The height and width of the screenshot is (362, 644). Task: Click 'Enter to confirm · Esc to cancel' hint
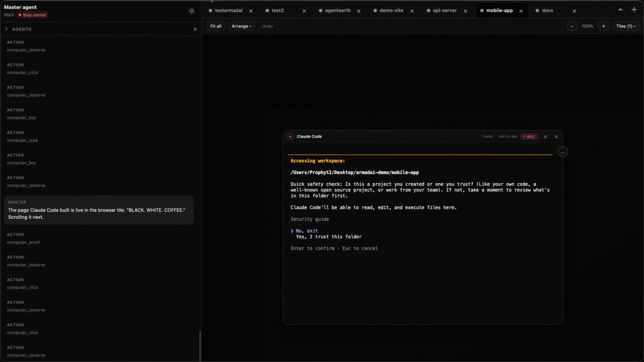pyautogui.click(x=334, y=249)
